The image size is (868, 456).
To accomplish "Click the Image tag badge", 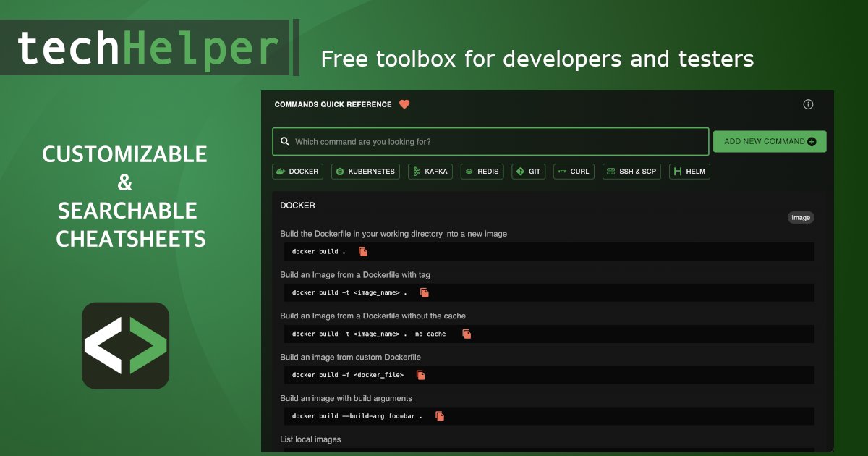I will [x=801, y=217].
